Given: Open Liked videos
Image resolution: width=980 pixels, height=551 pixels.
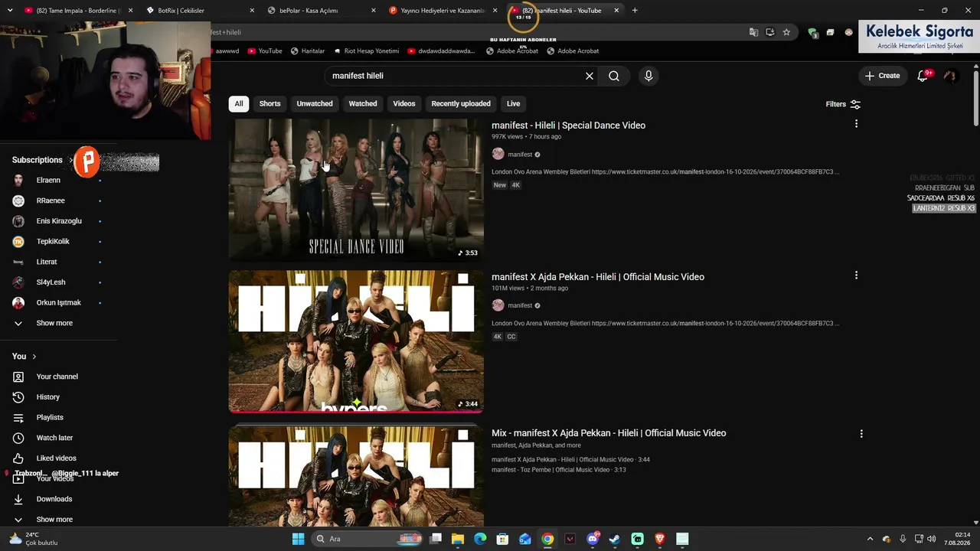Looking at the screenshot, I should pos(58,458).
